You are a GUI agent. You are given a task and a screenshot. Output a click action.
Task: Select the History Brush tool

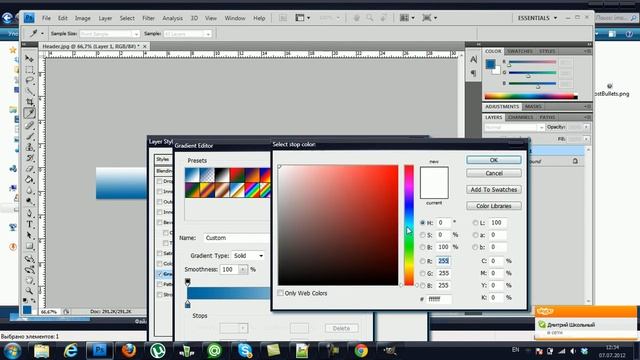coord(29,158)
